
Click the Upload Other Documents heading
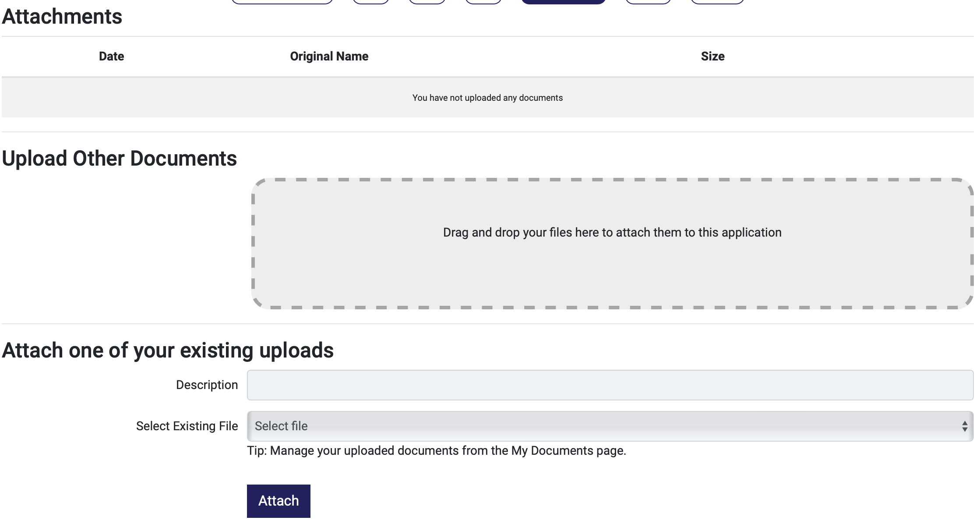tap(119, 159)
